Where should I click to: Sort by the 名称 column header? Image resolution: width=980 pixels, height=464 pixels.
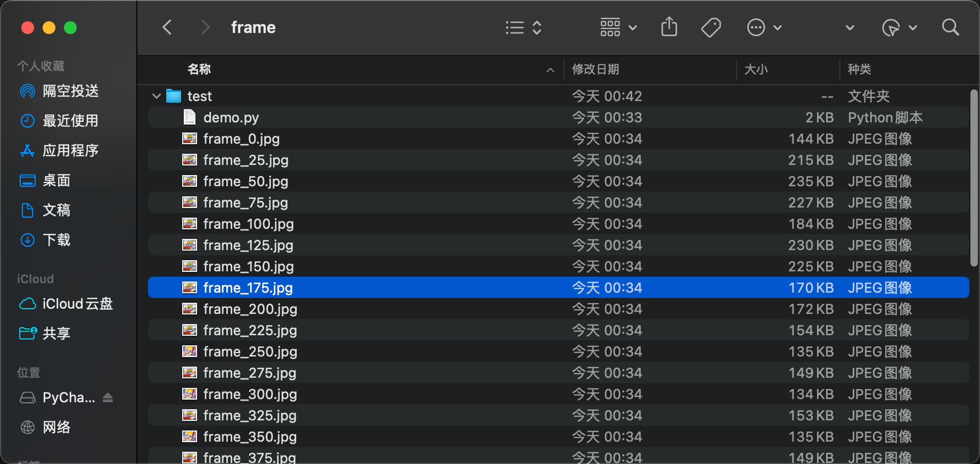(x=199, y=69)
